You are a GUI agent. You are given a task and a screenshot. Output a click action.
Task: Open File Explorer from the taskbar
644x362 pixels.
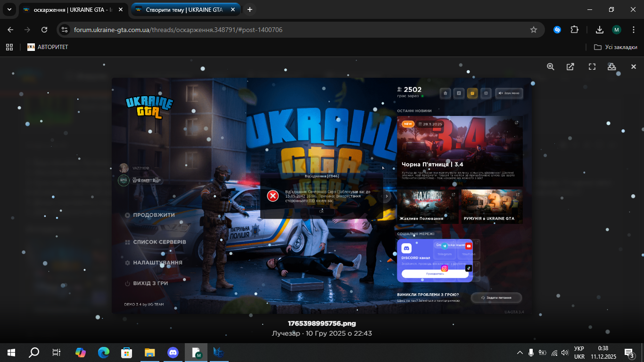tap(149, 353)
